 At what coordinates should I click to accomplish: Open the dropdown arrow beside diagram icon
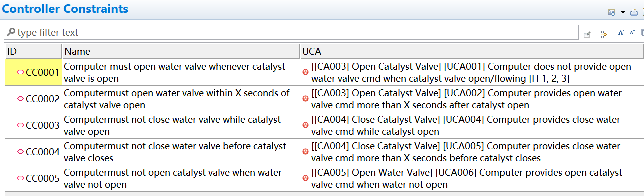[623, 12]
